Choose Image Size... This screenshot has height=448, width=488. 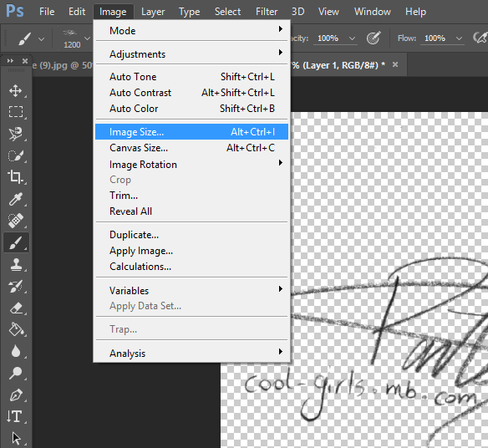pyautogui.click(x=191, y=132)
